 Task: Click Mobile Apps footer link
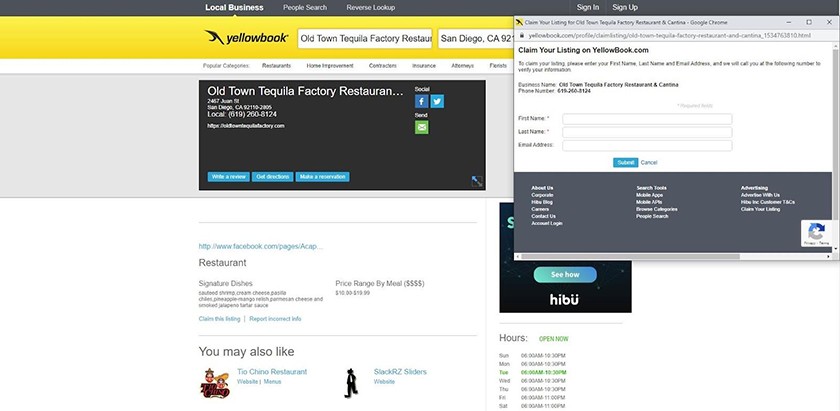point(649,195)
